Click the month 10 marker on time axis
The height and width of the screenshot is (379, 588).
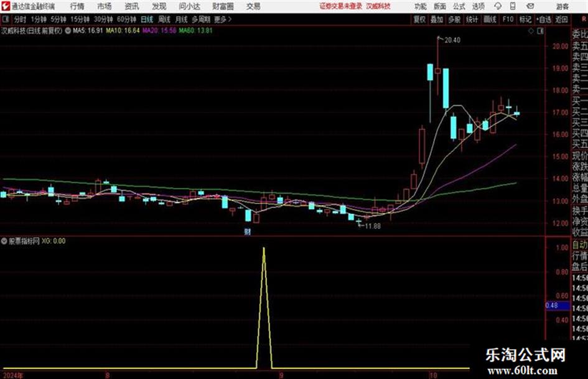coord(433,375)
